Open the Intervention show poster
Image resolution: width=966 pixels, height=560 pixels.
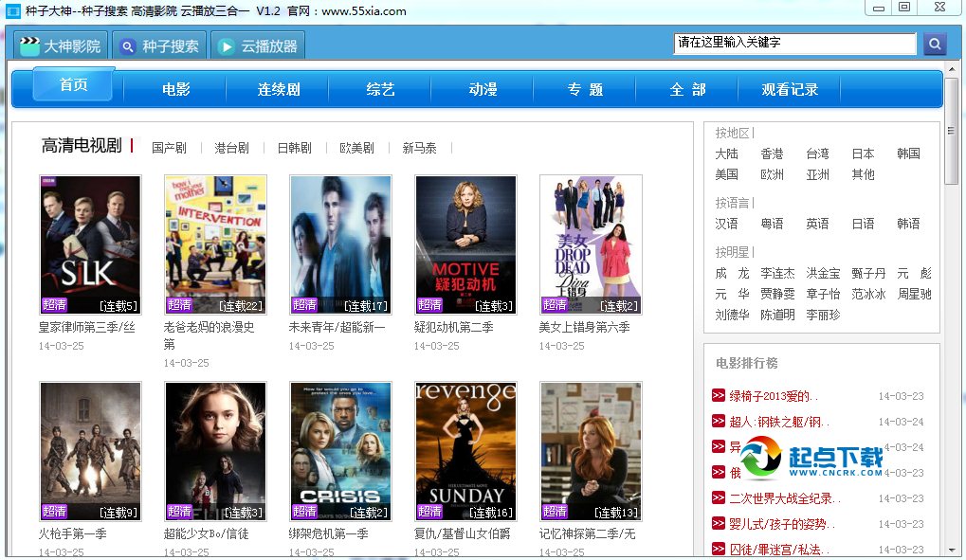click(x=215, y=245)
